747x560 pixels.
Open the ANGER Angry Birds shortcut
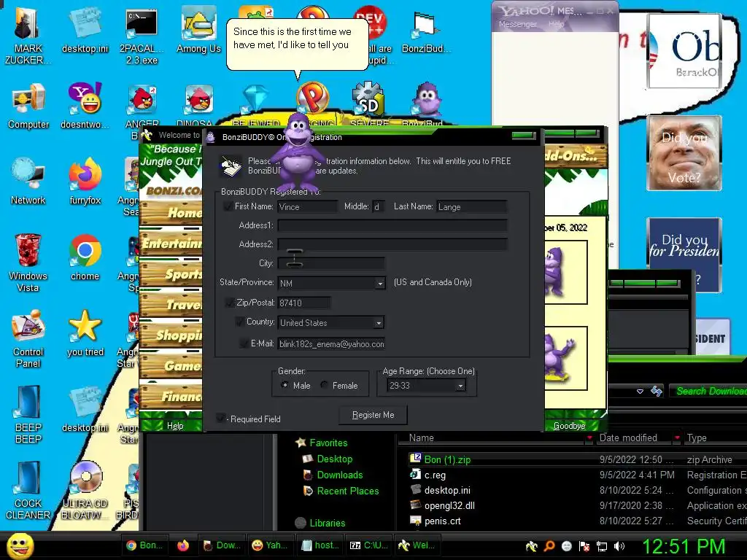[x=142, y=106]
